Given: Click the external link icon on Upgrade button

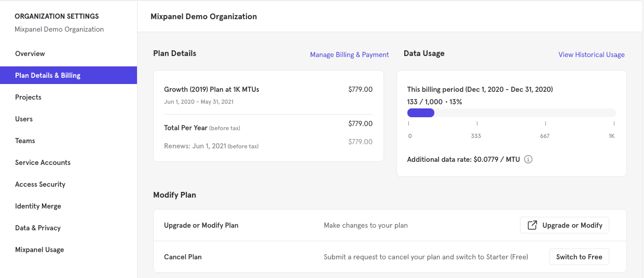Looking at the screenshot, I should (x=532, y=225).
